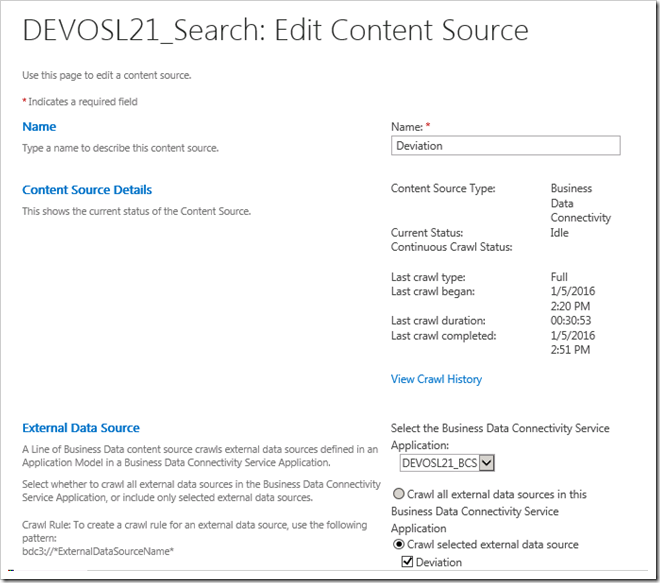This screenshot has width=660, height=583.
Task: Click the Idle current status value
Action: (559, 233)
